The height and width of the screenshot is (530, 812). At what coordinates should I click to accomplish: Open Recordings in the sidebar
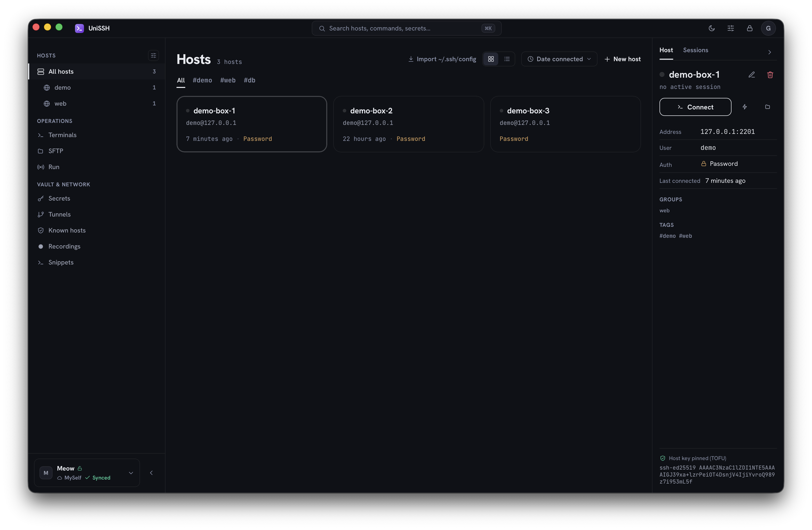click(x=97, y=247)
